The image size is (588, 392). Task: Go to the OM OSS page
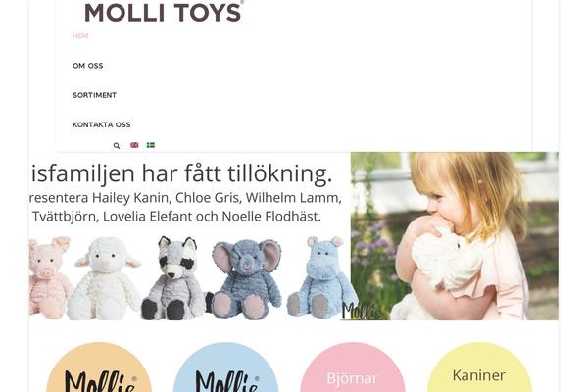coord(88,66)
